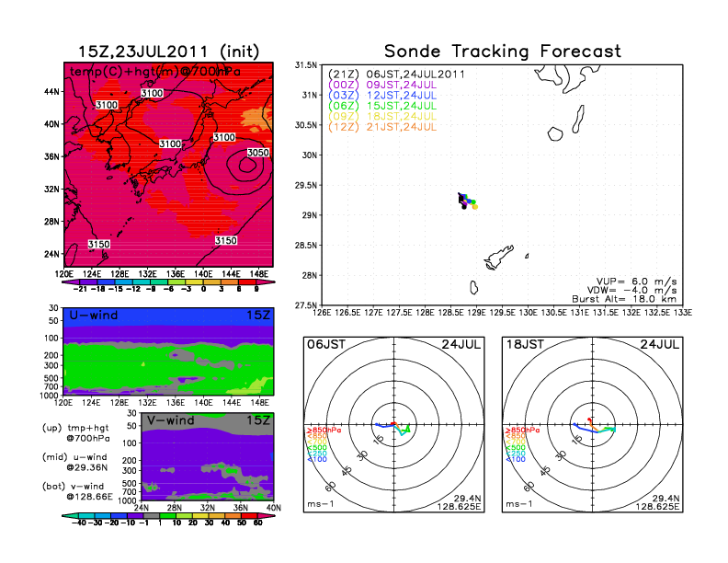
Task: Select the green "(06Z) 15JST,24JUL" legend entry
Action: [382, 106]
